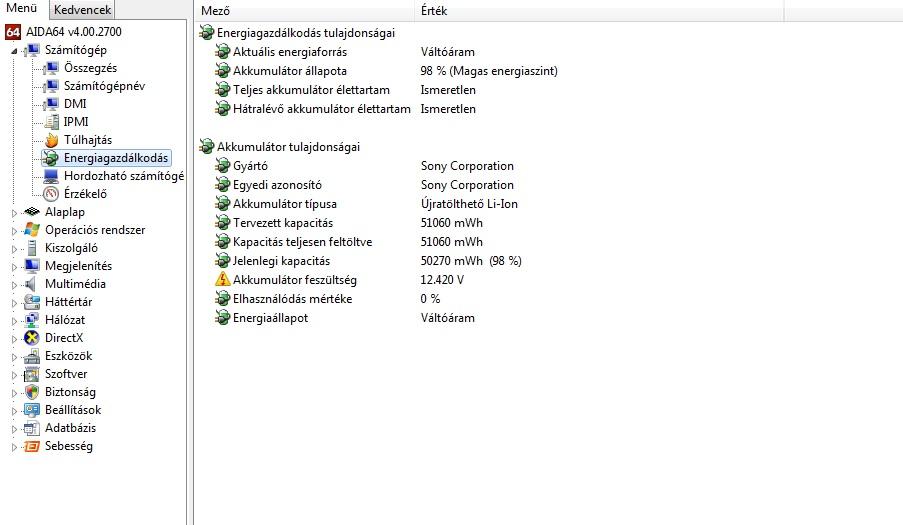Click the Túlhajtás flame icon
This screenshot has height=525, width=903.
pyautogui.click(x=52, y=140)
